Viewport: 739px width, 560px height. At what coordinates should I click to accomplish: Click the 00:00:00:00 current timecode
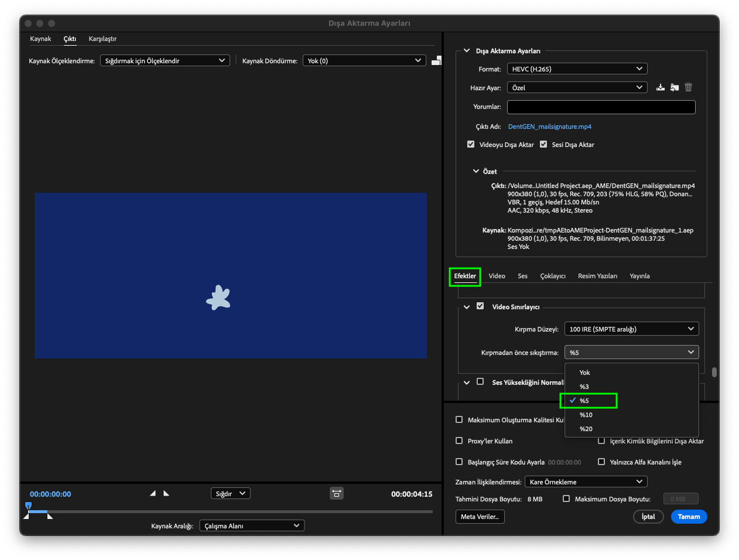tap(50, 494)
